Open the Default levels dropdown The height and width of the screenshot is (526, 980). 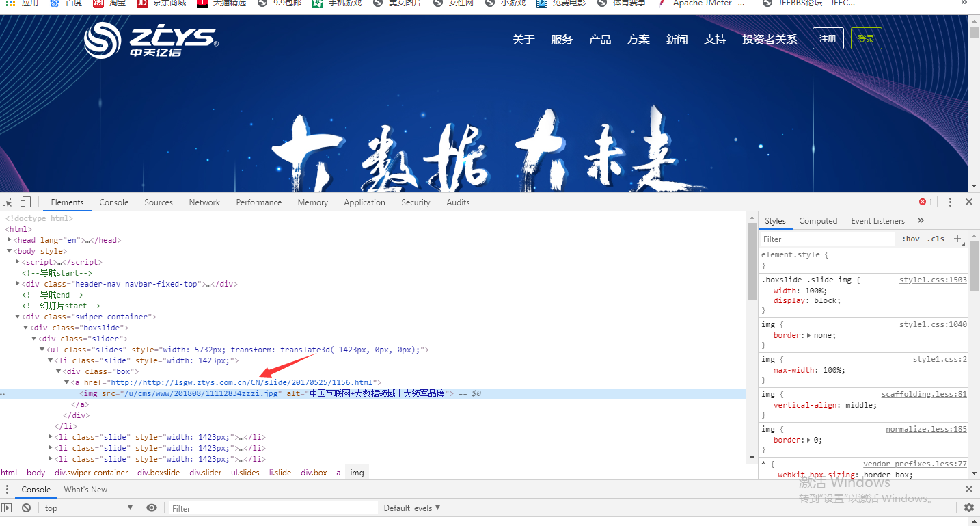click(x=412, y=508)
